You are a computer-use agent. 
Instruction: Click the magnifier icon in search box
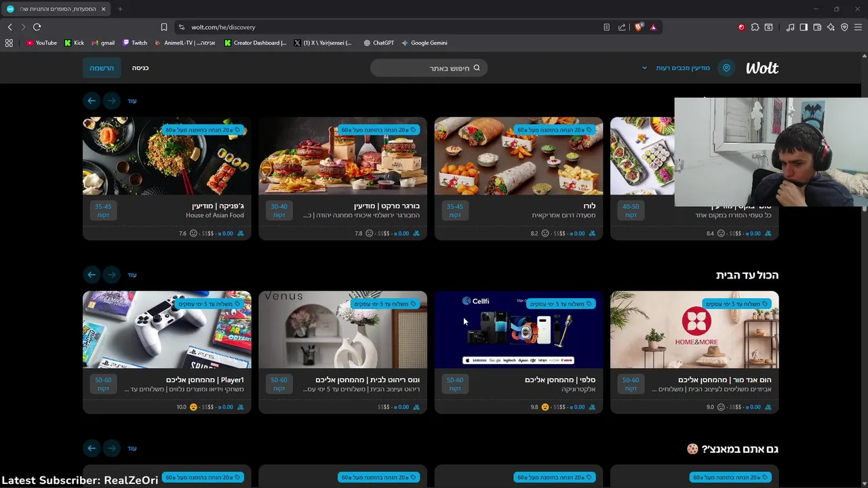[477, 68]
